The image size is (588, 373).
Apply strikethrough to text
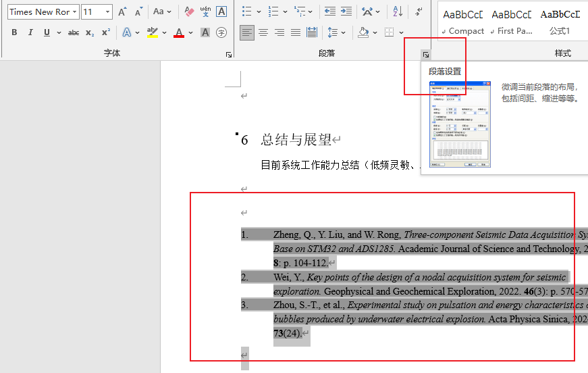tap(74, 32)
